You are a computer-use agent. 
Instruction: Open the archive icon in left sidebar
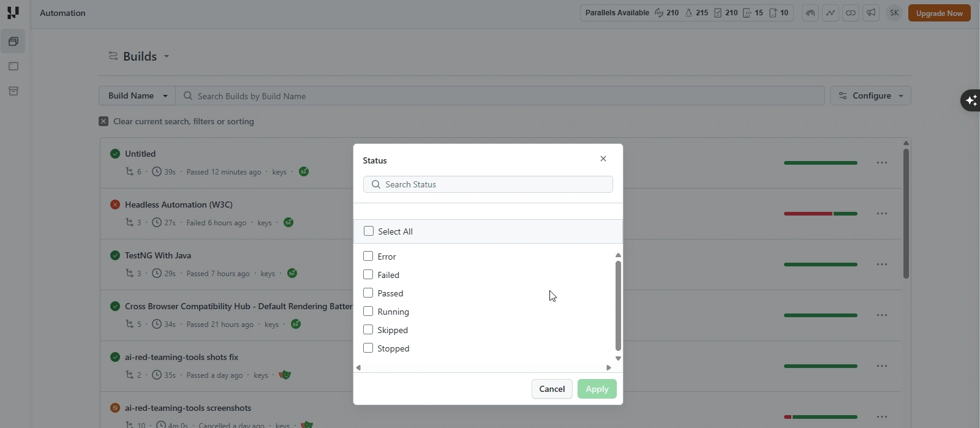(x=13, y=91)
